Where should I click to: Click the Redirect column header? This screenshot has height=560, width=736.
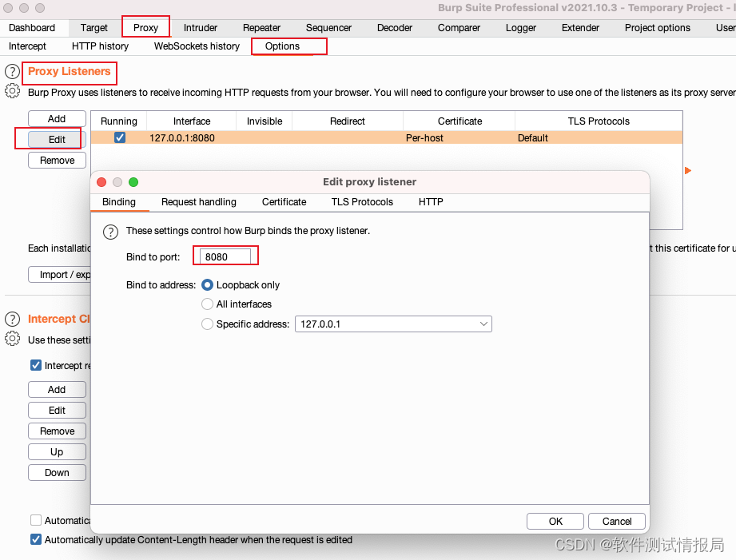(x=348, y=121)
